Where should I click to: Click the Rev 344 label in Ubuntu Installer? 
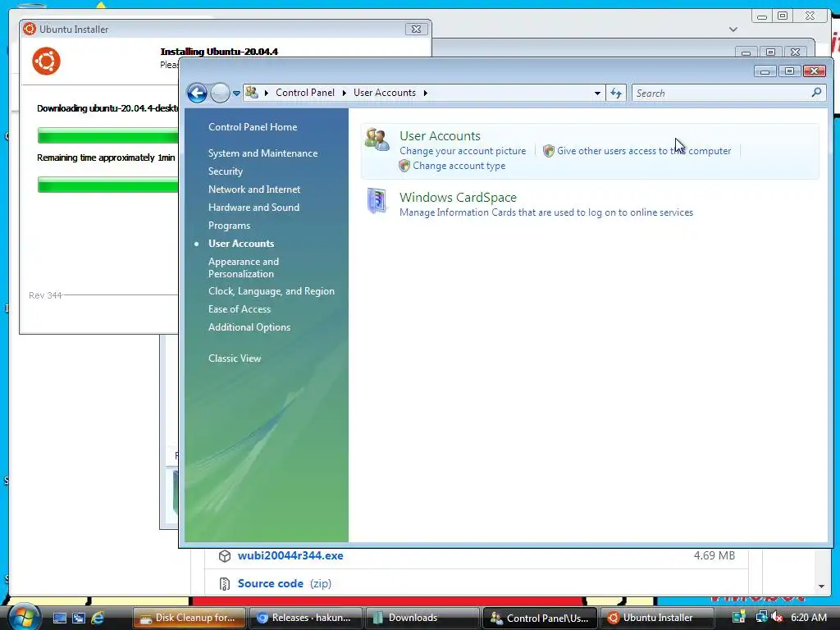click(45, 295)
